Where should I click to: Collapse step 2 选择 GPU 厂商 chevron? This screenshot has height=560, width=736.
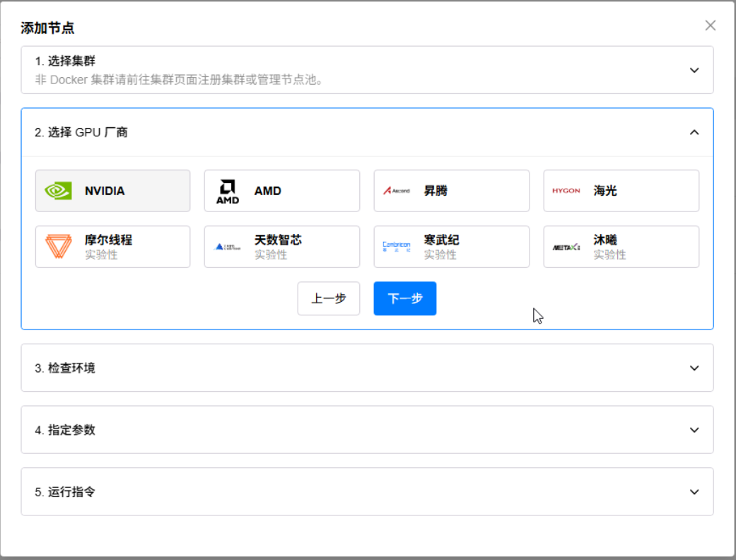coord(694,132)
